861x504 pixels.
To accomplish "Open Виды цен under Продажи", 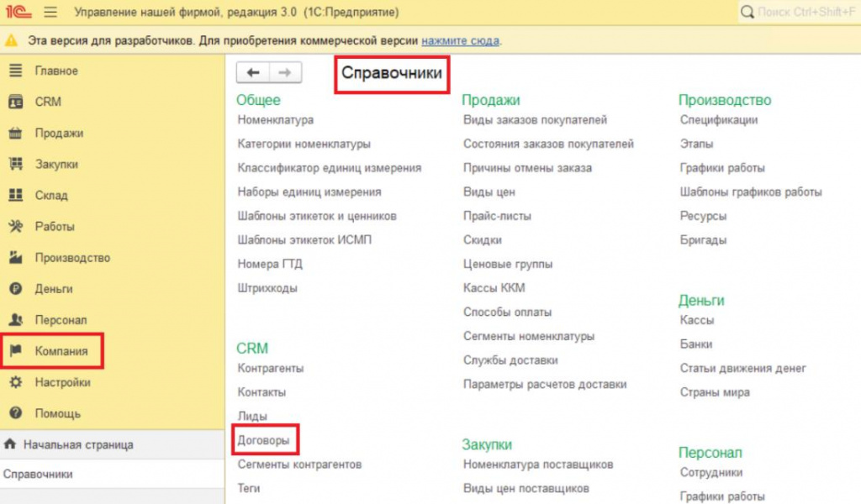I will 489,192.
